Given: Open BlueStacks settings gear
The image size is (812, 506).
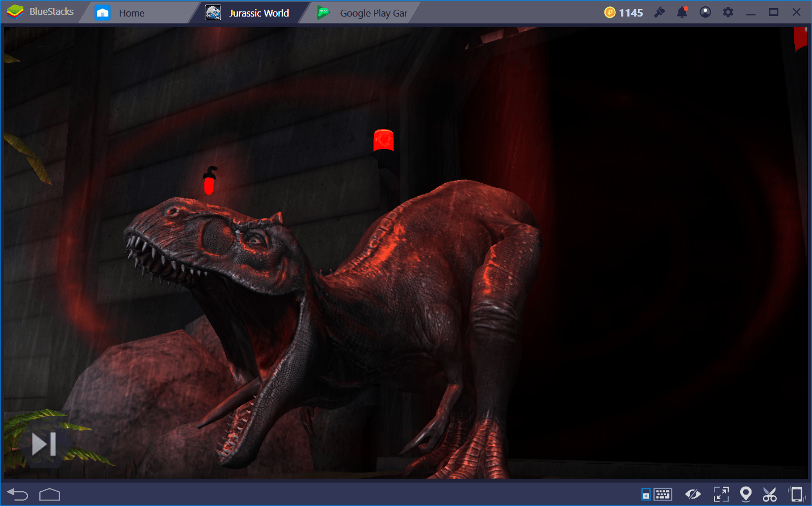Looking at the screenshot, I should (728, 13).
